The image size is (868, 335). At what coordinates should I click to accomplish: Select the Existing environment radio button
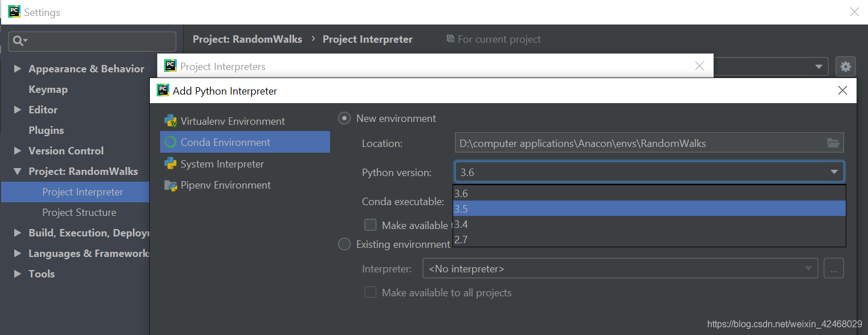tap(344, 244)
